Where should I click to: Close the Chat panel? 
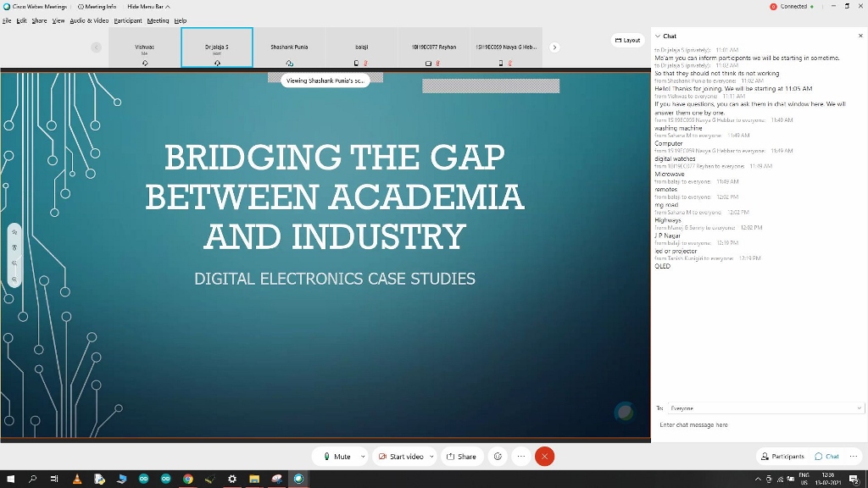pos(860,36)
